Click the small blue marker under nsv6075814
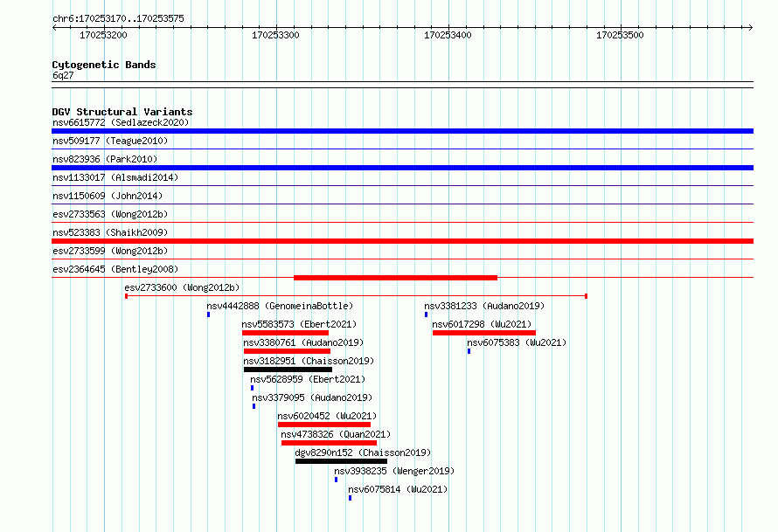 click(350, 498)
